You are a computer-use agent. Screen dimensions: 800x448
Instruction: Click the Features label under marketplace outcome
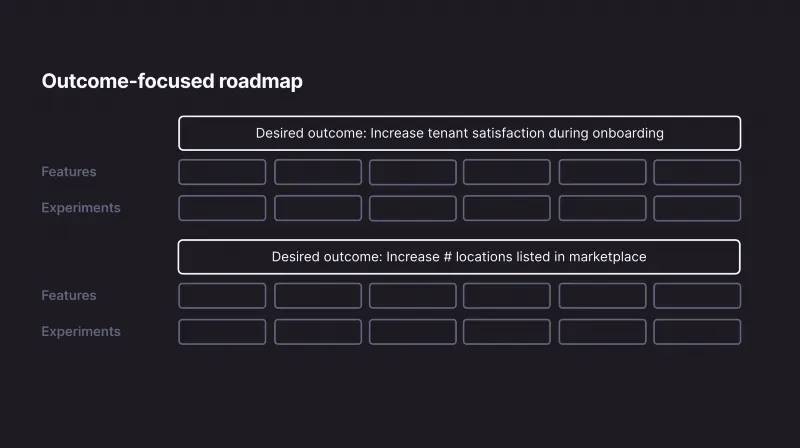click(69, 296)
